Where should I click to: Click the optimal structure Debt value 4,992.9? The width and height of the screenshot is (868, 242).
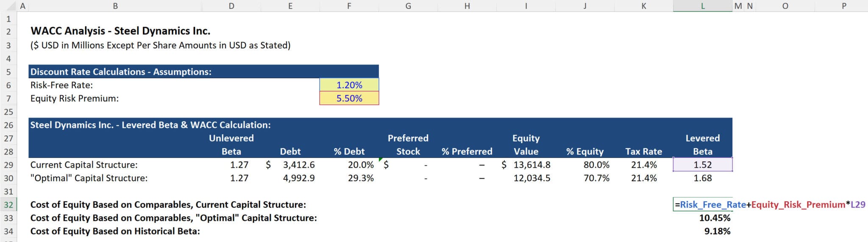298,178
